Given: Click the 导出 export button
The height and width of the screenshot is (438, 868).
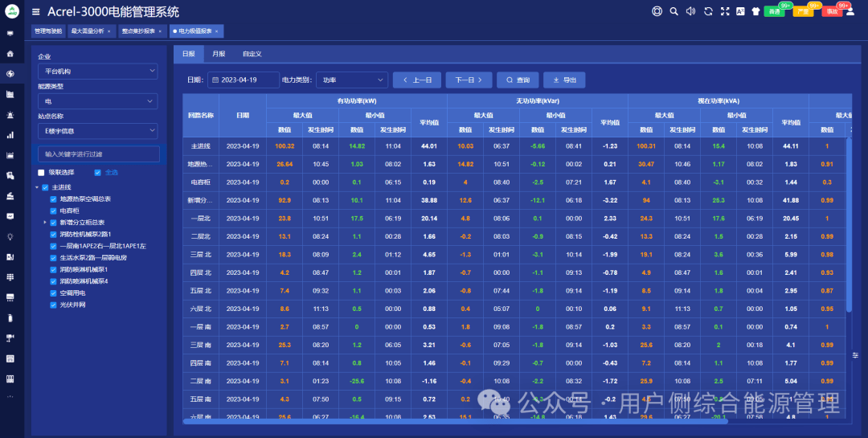Looking at the screenshot, I should coord(564,80).
